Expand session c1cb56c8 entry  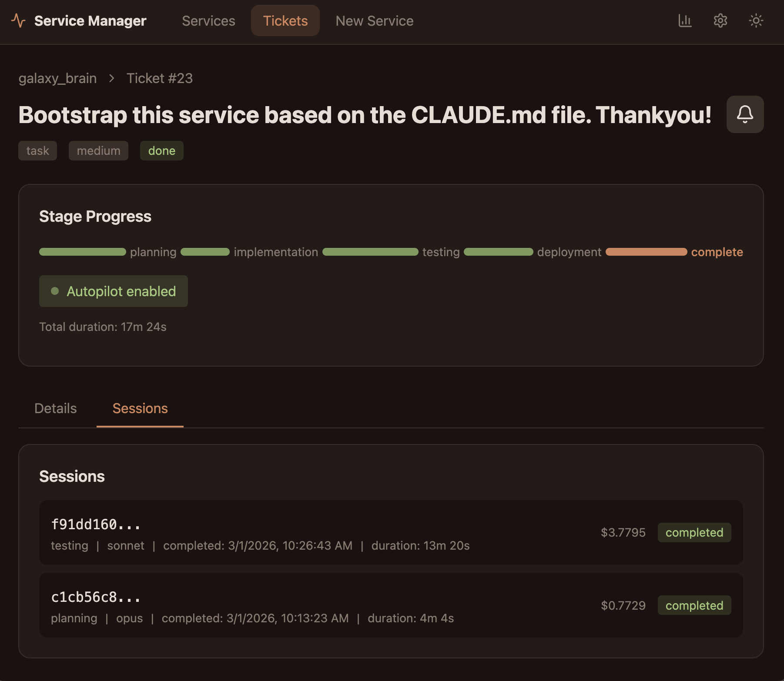pos(305,605)
